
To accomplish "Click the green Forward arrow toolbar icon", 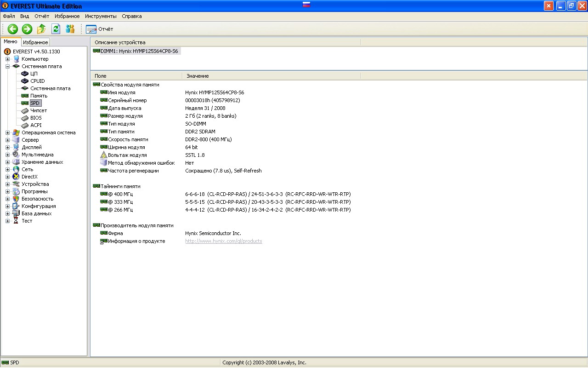I will click(27, 29).
